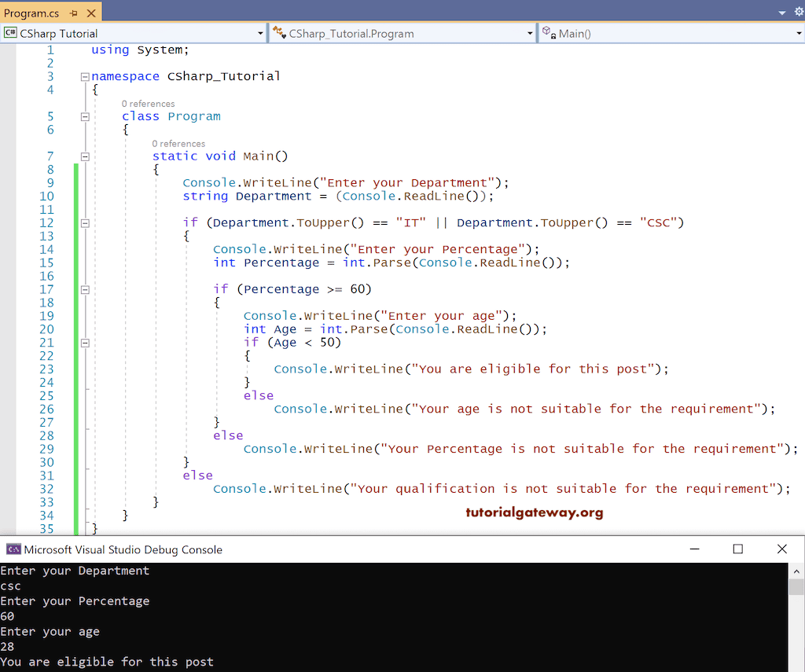This screenshot has width=805, height=672.
Task: Click the method icon beside Main()
Action: tap(549, 33)
